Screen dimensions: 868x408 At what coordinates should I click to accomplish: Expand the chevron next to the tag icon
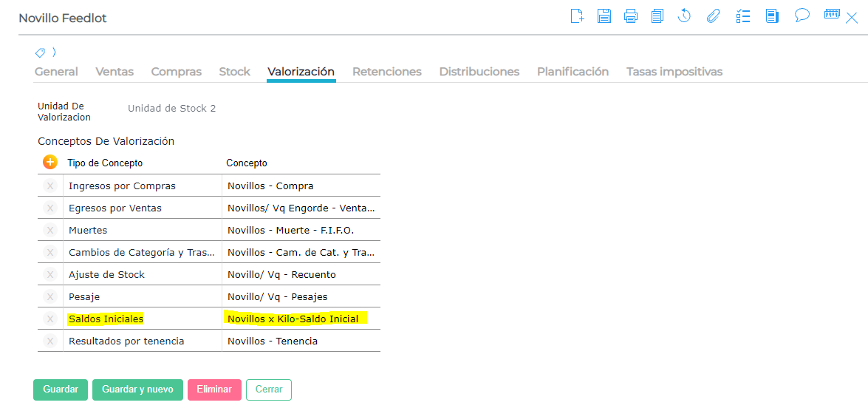54,52
